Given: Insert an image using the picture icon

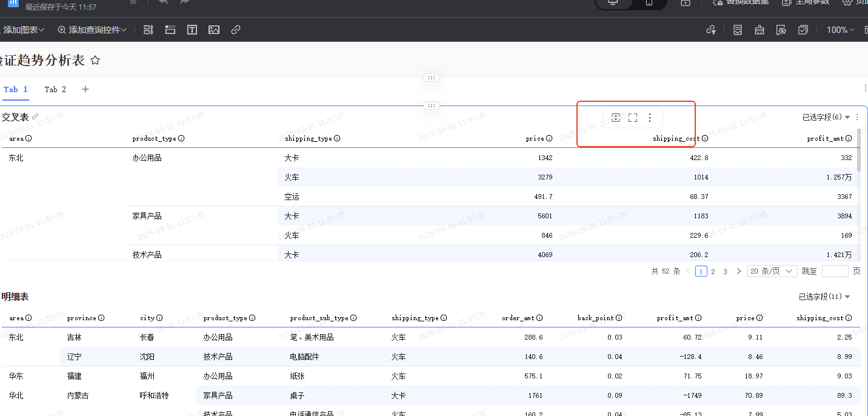Looking at the screenshot, I should 214,30.
